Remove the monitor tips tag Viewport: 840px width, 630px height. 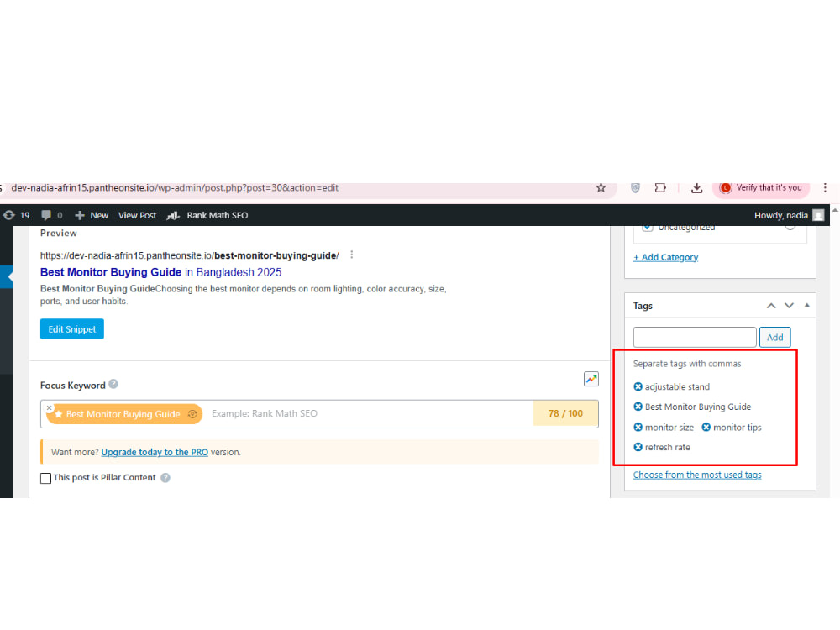706,427
